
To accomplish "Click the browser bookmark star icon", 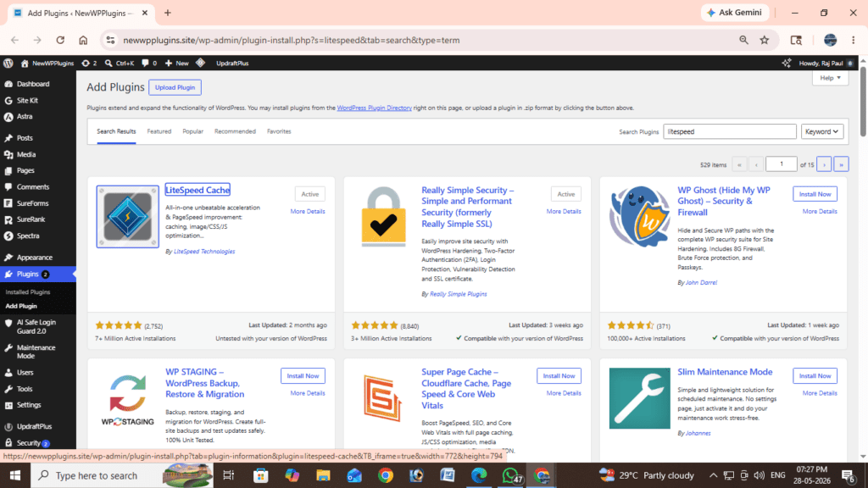I will 765,40.
